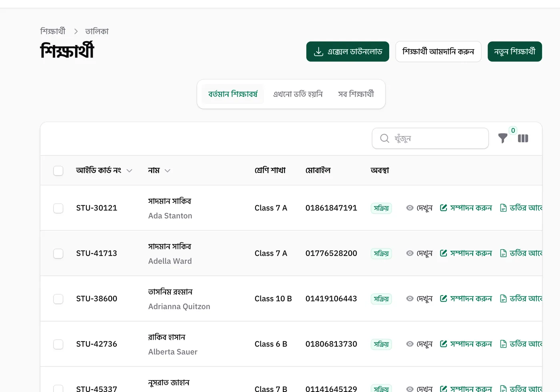View student STU-42736 via দেখুন
560x392 pixels.
tap(419, 344)
